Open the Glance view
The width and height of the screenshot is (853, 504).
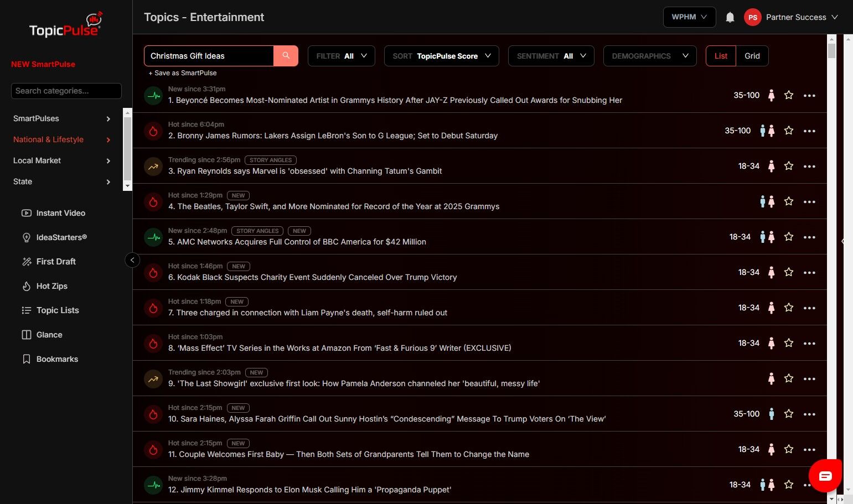tap(42, 335)
